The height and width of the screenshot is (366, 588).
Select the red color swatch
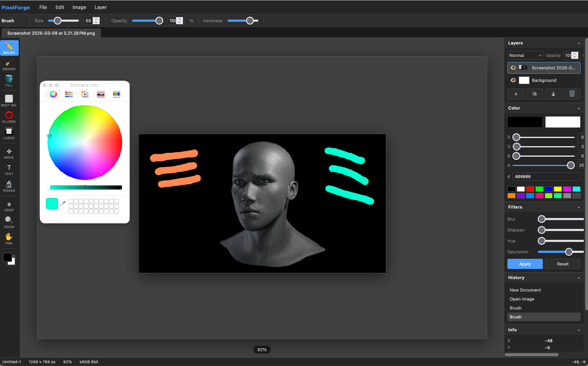530,189
